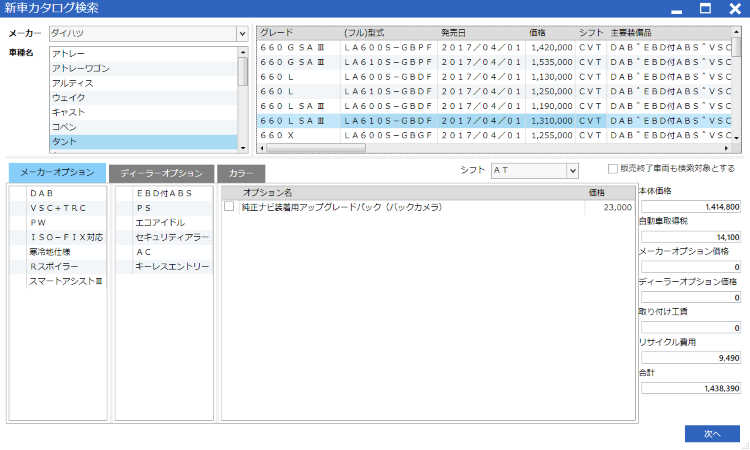Image resolution: width=750 pixels, height=450 pixels.
Task: Select grade row priced 1,250,000
Action: tap(495, 91)
